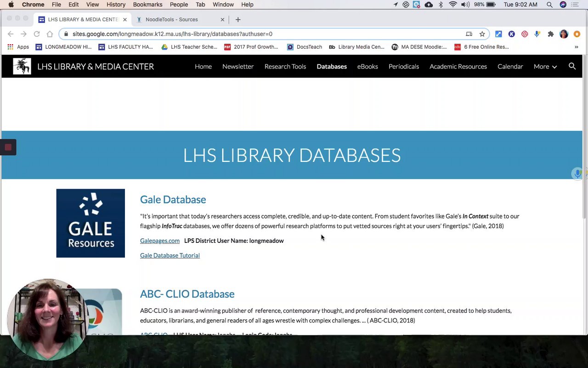Screen dimensions: 588x368
Task: Click the GALE Resources logo image
Action: coord(90,223)
